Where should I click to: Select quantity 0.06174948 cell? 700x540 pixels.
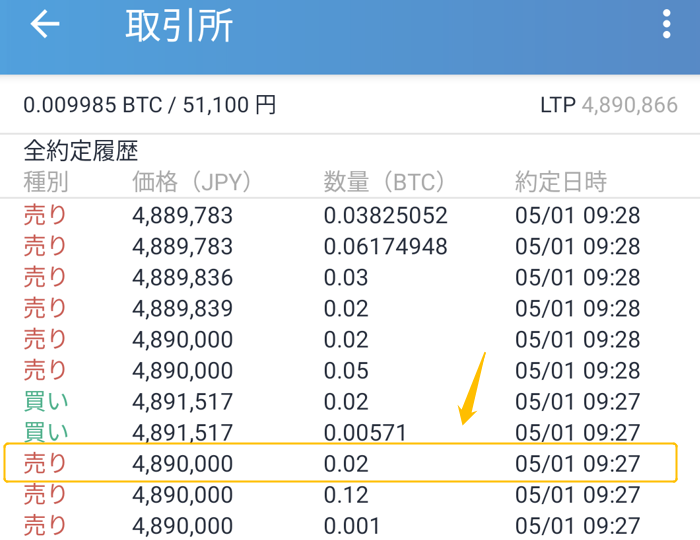385,246
